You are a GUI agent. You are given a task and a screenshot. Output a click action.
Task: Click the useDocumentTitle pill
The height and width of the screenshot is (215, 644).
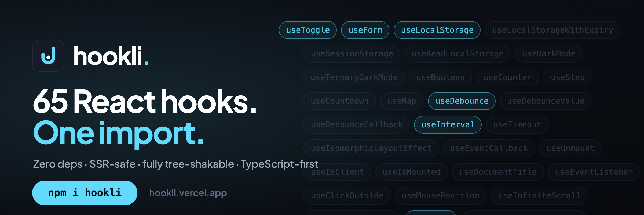pyautogui.click(x=498, y=172)
